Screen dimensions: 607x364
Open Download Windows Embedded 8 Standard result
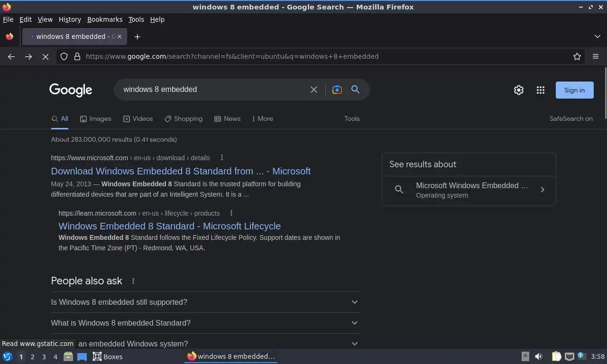(x=181, y=171)
